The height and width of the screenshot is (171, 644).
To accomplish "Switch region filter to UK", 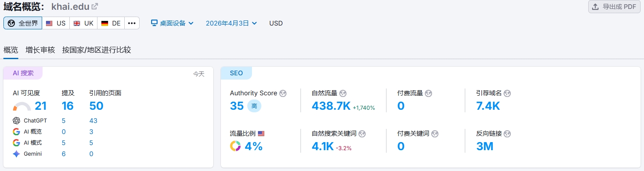I will 83,23.
